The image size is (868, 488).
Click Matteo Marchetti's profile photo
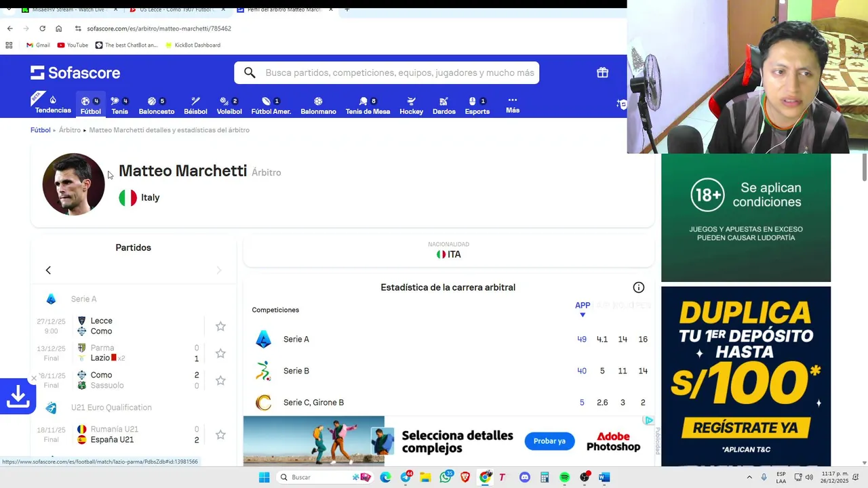click(74, 184)
